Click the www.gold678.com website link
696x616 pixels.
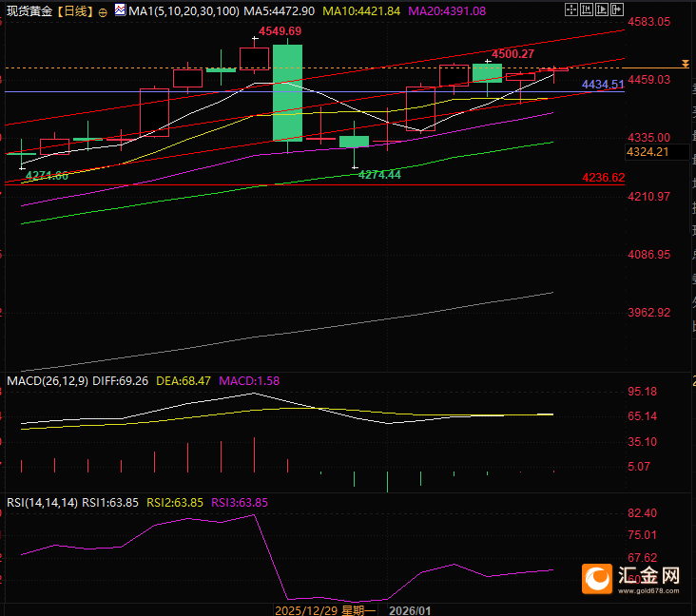pyautogui.click(x=648, y=590)
